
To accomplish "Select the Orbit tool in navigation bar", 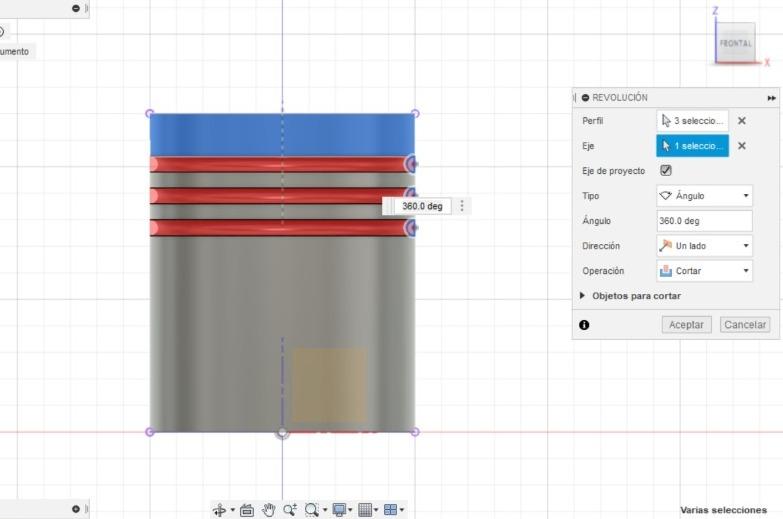I will pyautogui.click(x=220, y=510).
